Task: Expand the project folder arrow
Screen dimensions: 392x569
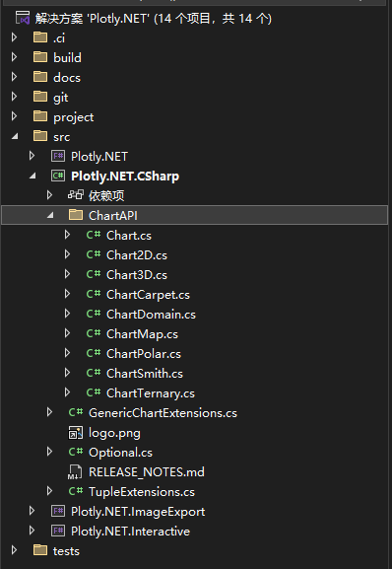Action: click(x=14, y=116)
